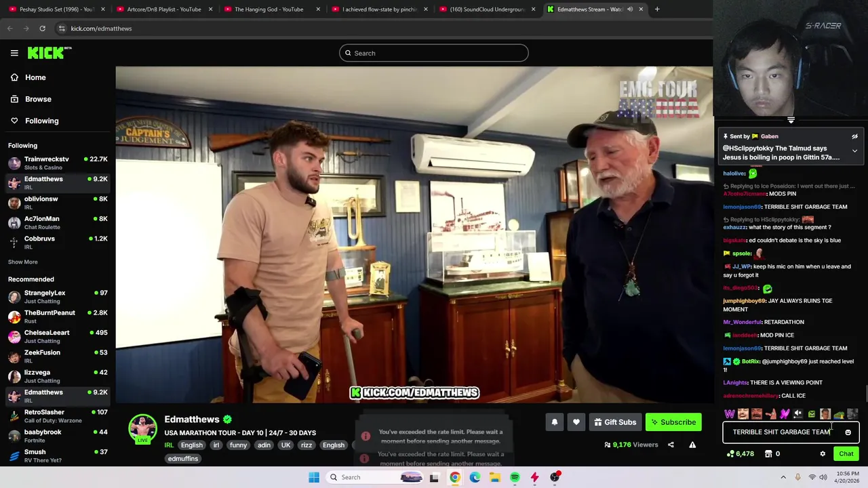Open ZeekFusion recommended channel
The image size is (868, 488).
(58, 356)
